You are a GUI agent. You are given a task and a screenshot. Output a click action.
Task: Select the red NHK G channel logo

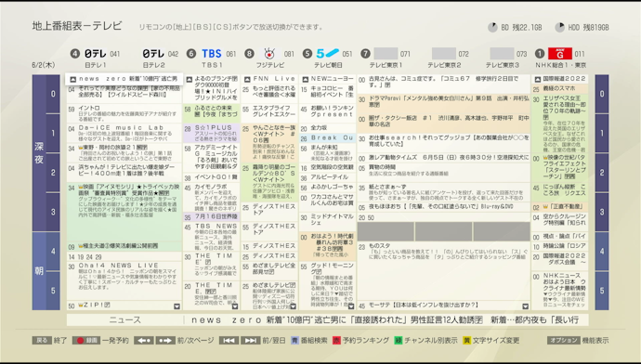pyautogui.click(x=559, y=54)
